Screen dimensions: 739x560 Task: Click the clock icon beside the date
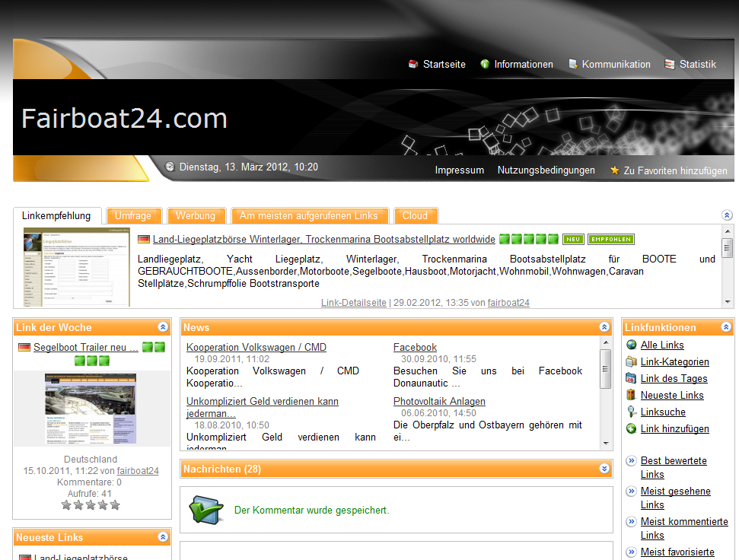tap(170, 167)
